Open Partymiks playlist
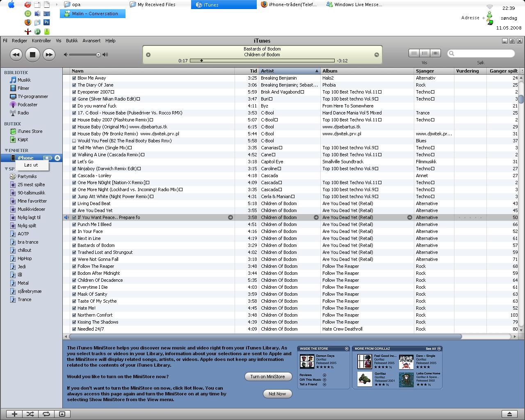Viewport: 525px width, 420px height. coord(27,176)
